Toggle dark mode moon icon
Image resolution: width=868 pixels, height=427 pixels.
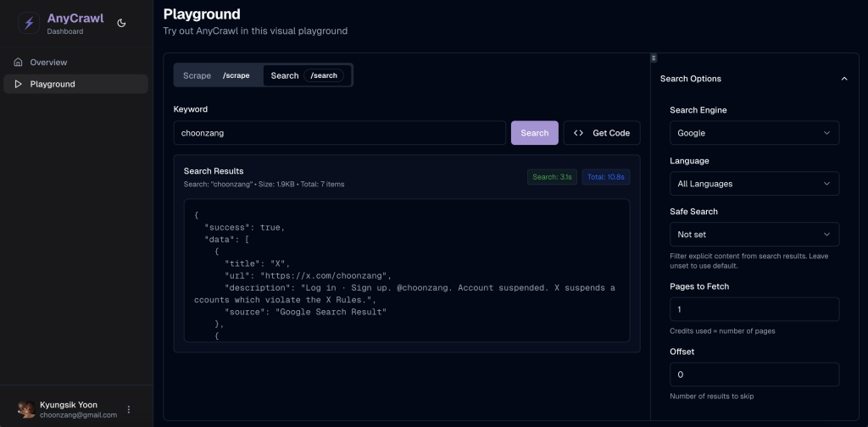(x=122, y=23)
